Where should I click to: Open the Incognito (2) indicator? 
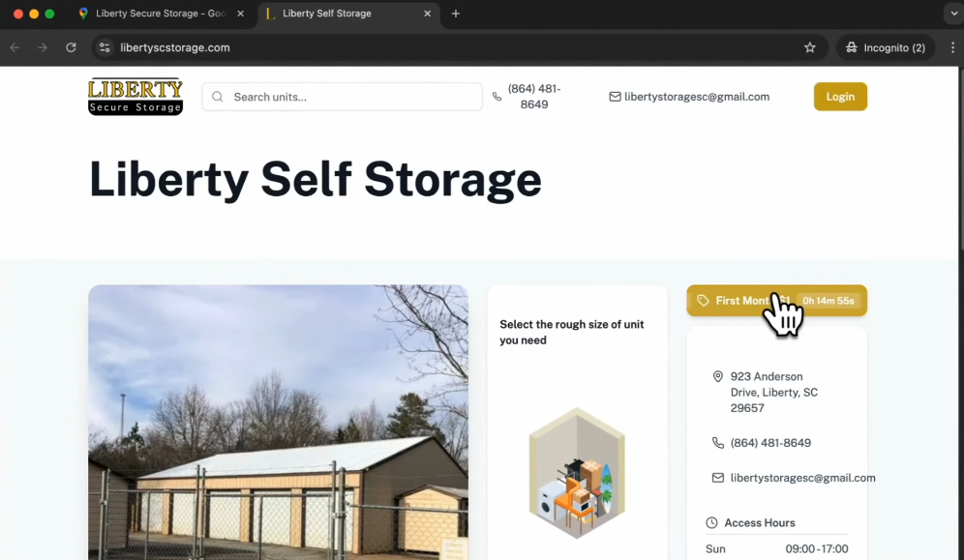pyautogui.click(x=886, y=47)
